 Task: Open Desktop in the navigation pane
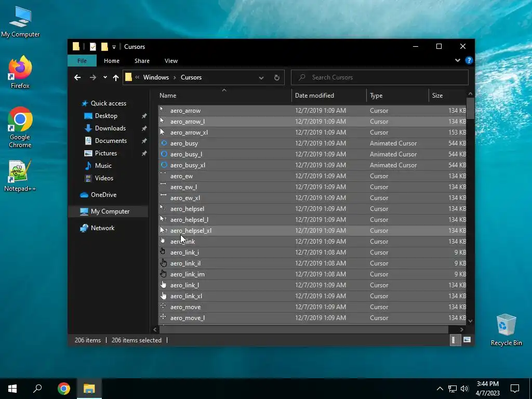point(106,116)
